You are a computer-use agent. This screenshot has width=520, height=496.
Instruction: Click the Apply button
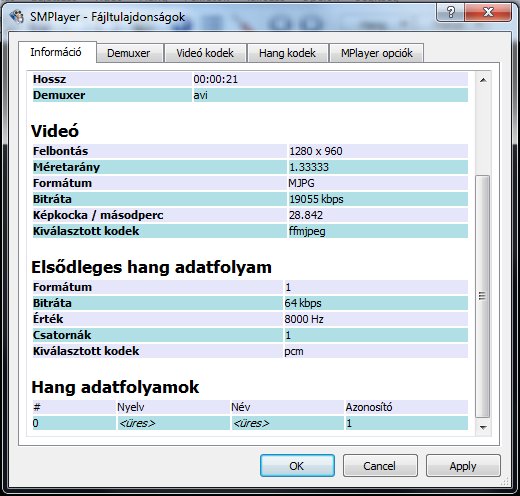463,466
